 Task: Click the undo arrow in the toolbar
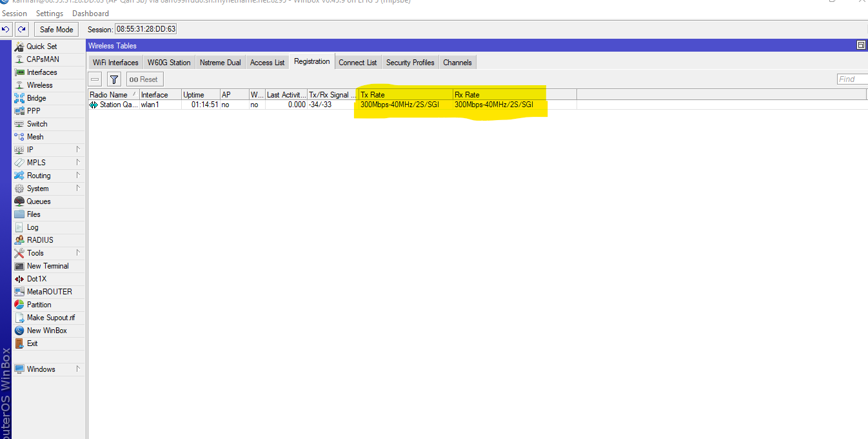click(x=6, y=29)
